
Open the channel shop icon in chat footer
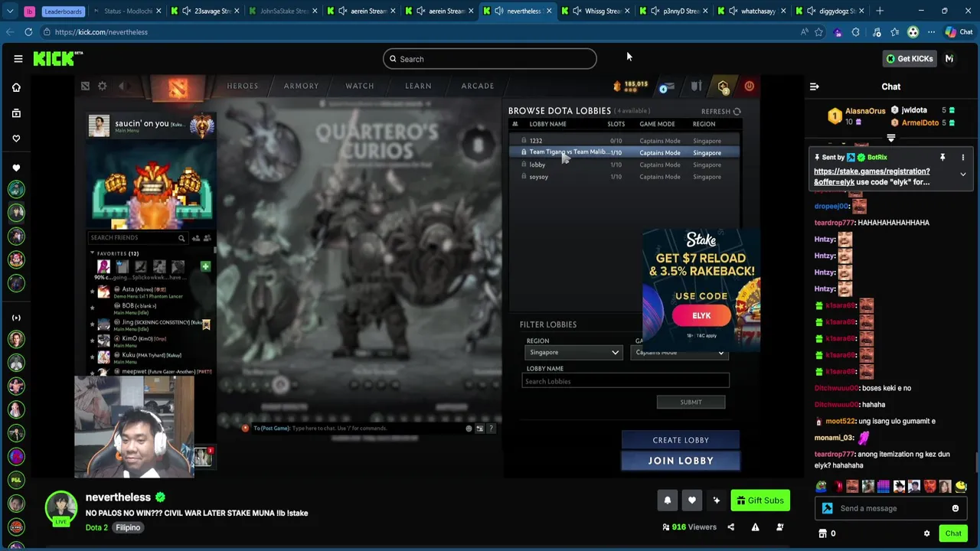click(x=823, y=533)
